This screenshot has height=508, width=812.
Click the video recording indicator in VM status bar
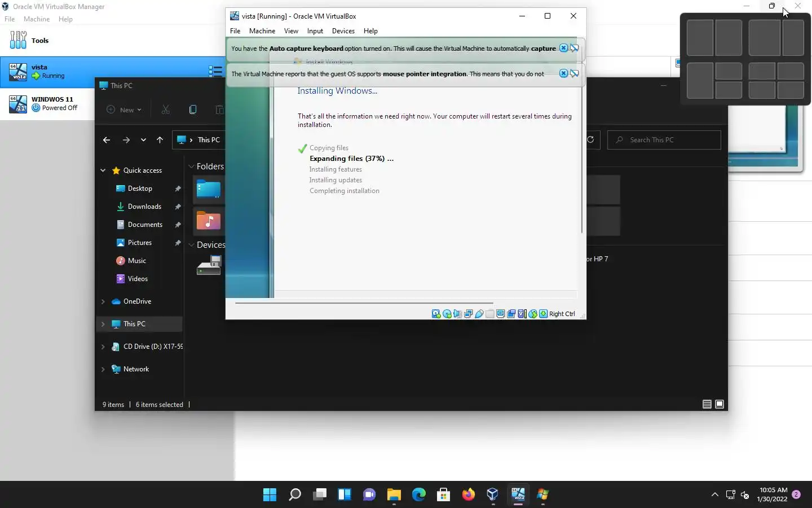511,314
